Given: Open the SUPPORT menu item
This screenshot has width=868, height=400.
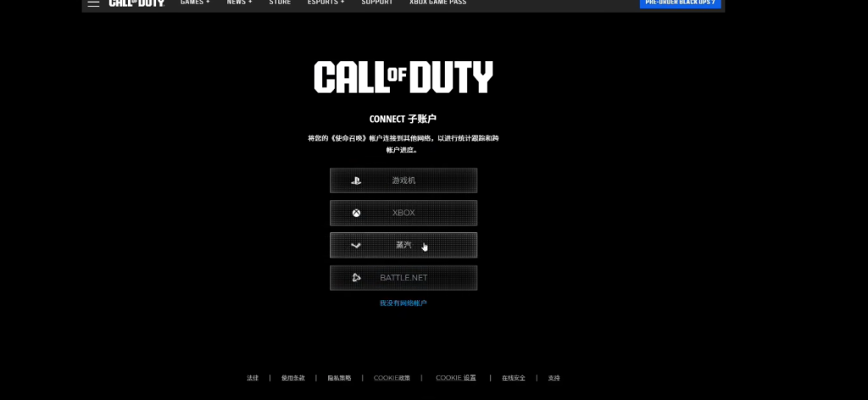Looking at the screenshot, I should [x=376, y=3].
